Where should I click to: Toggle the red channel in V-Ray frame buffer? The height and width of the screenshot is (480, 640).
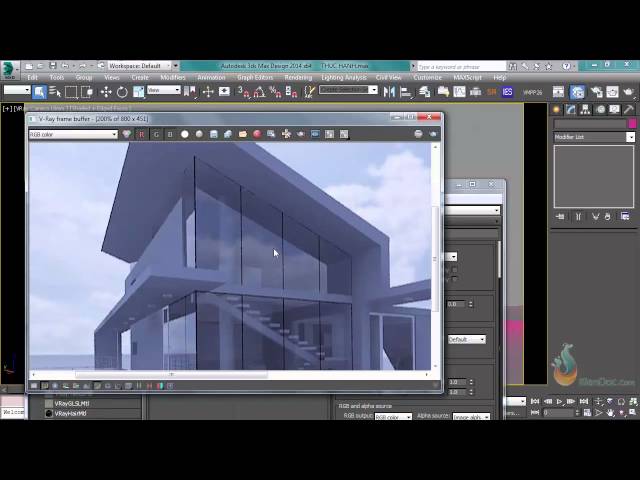coord(141,134)
